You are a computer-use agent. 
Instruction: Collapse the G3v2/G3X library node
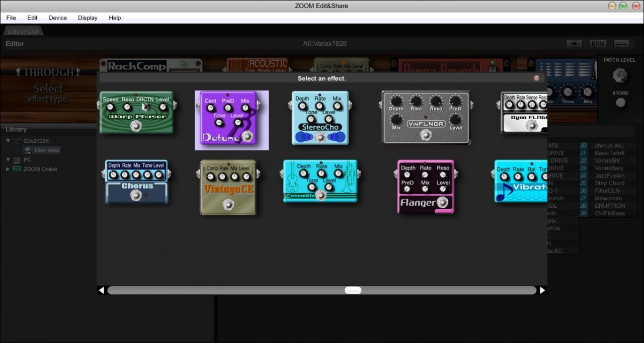click(x=8, y=141)
